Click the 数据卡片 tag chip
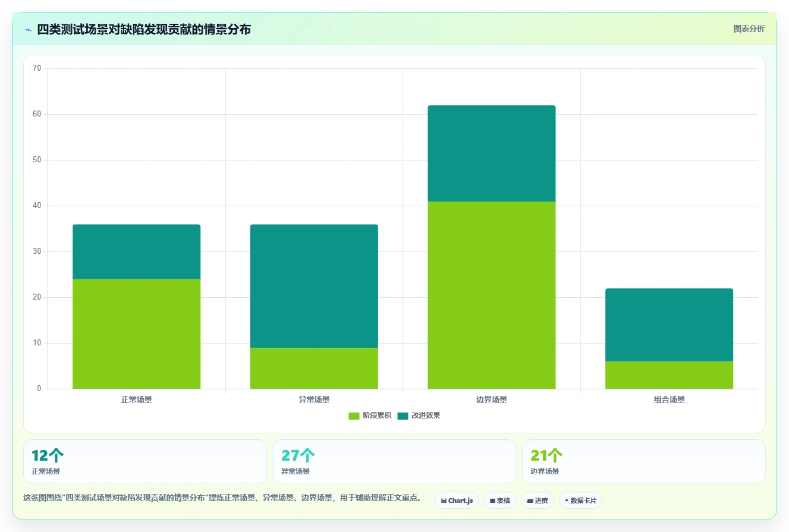 click(580, 500)
